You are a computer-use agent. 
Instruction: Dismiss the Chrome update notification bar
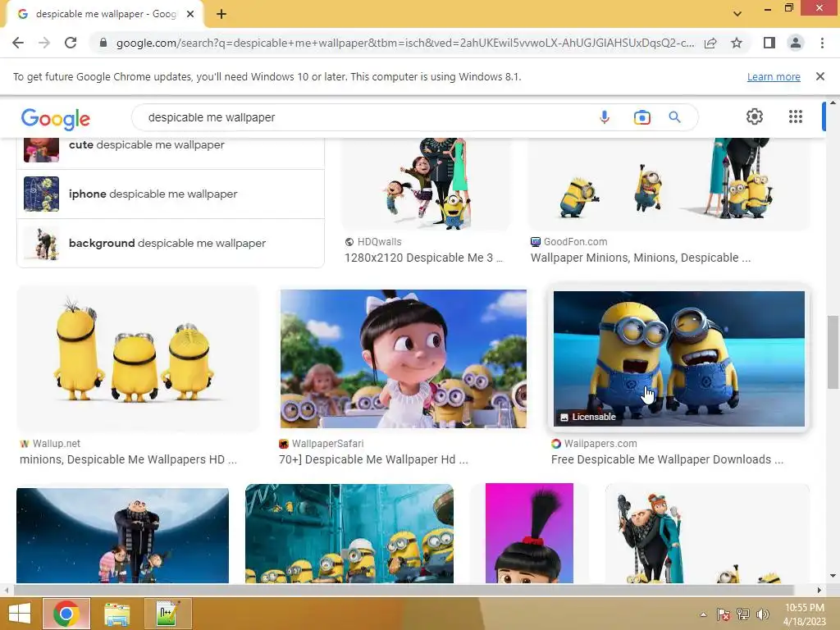820,76
